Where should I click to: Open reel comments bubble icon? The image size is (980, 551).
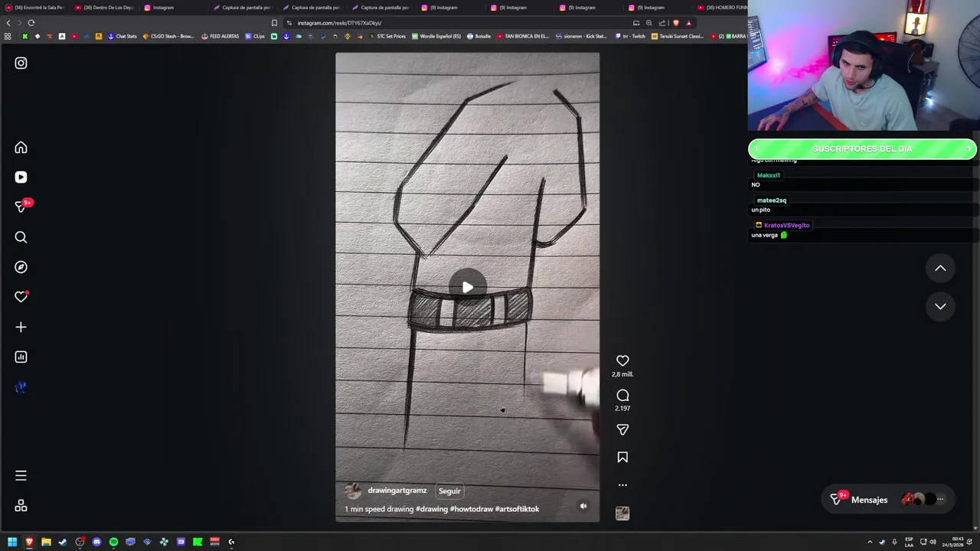(622, 396)
